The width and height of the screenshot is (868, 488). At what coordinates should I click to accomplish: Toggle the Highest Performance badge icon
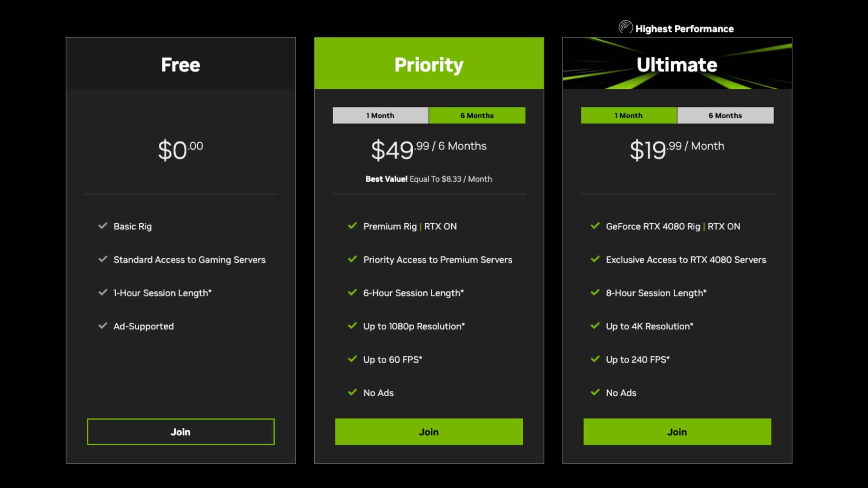click(x=624, y=28)
